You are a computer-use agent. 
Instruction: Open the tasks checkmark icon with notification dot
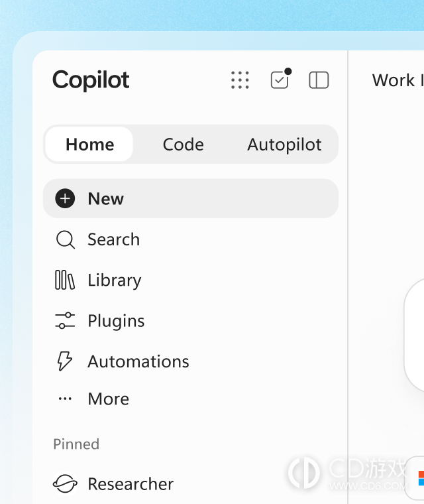click(x=280, y=79)
